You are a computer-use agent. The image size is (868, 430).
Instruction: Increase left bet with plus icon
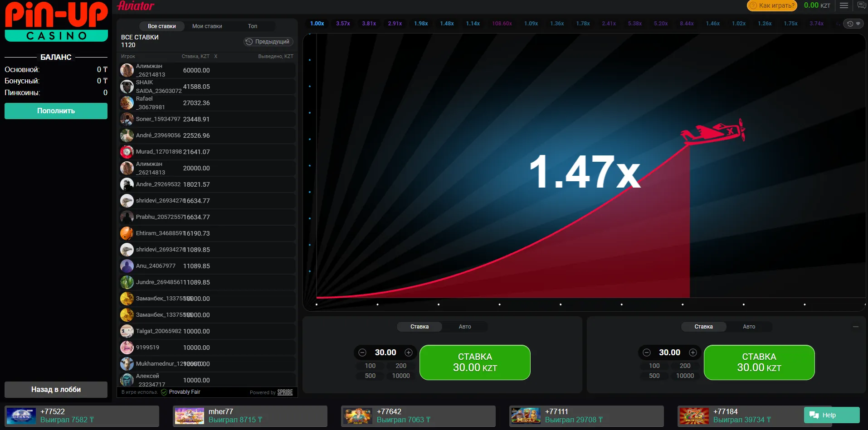tap(409, 353)
